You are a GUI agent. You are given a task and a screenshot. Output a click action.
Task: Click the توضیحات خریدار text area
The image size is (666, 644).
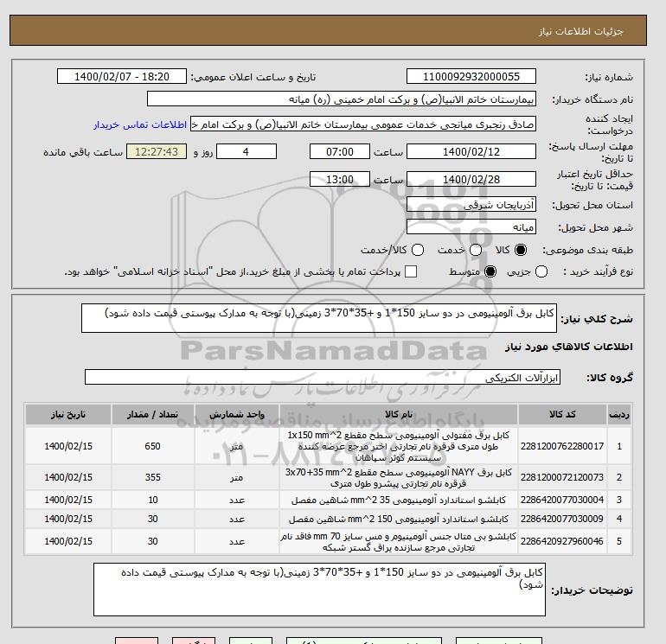[319, 590]
